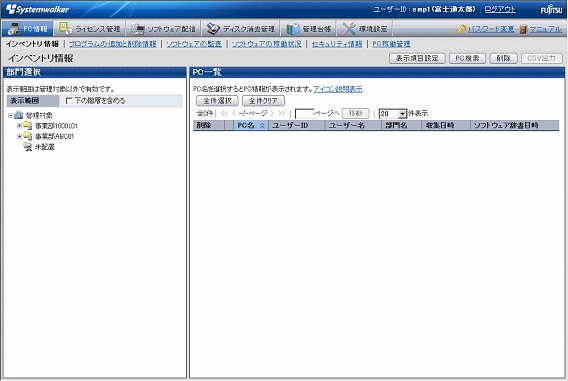Open the 環境設定 tab
Viewport: 568px width, 381px height.
pos(364,28)
